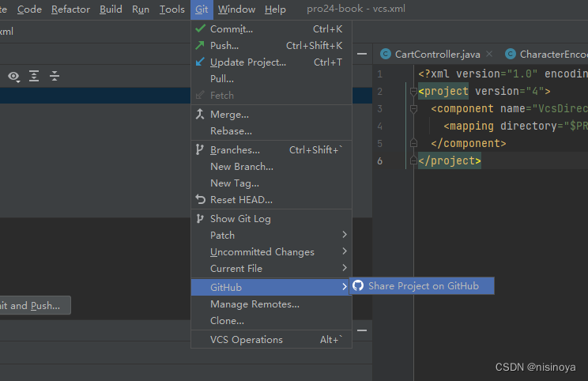
Task: Choose Merge... from the Git menu
Action: click(x=272, y=115)
